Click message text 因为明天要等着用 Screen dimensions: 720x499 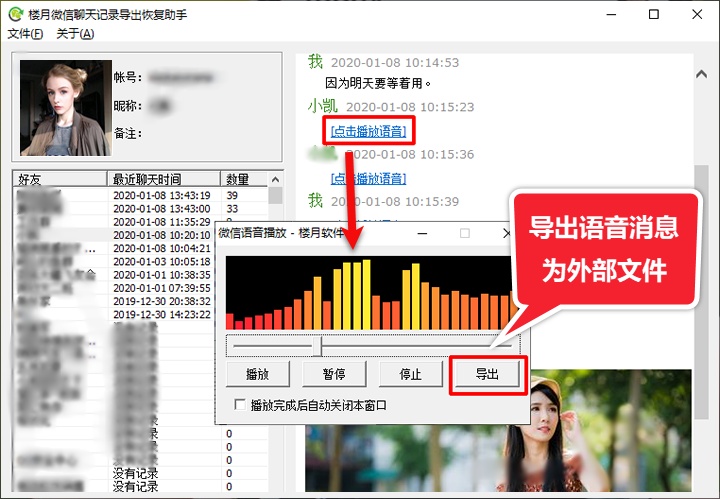378,83
